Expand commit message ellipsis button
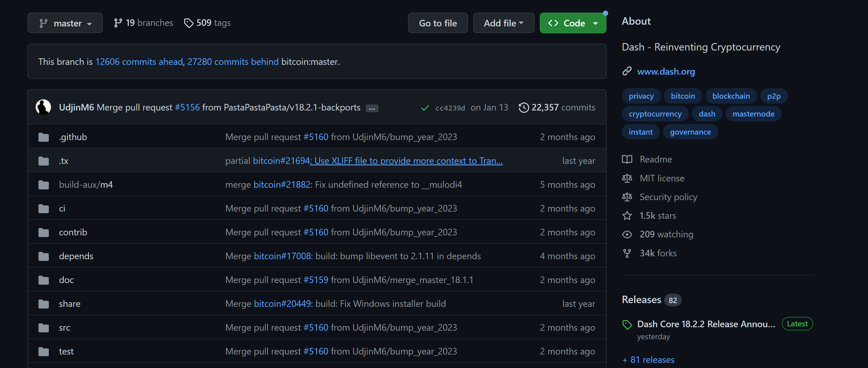The height and width of the screenshot is (368, 868). click(372, 108)
